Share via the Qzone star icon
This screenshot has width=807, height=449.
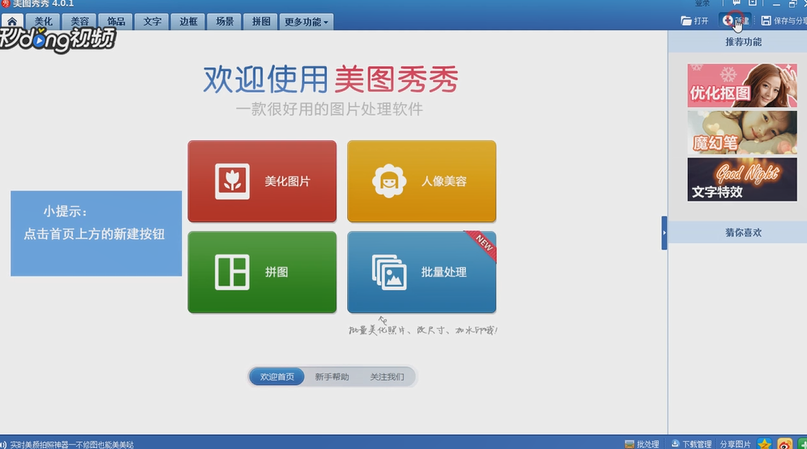(x=764, y=443)
